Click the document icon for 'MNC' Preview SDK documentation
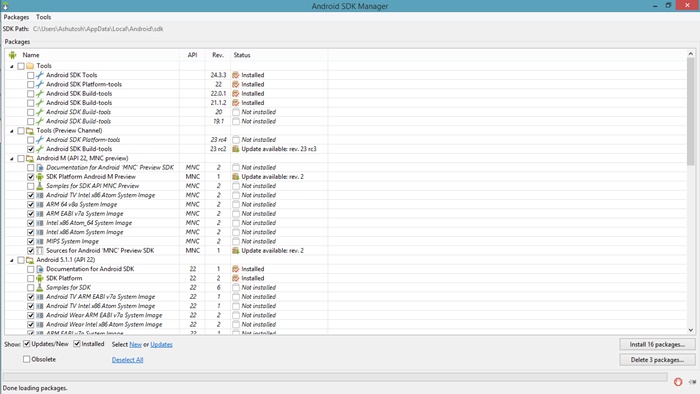This screenshot has width=700, height=394. tap(40, 167)
